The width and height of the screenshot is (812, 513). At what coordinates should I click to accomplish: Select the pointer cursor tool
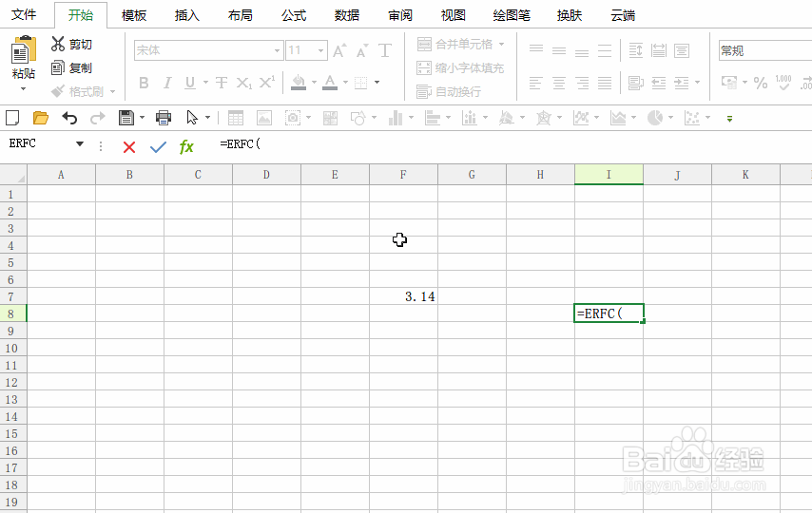pos(192,118)
